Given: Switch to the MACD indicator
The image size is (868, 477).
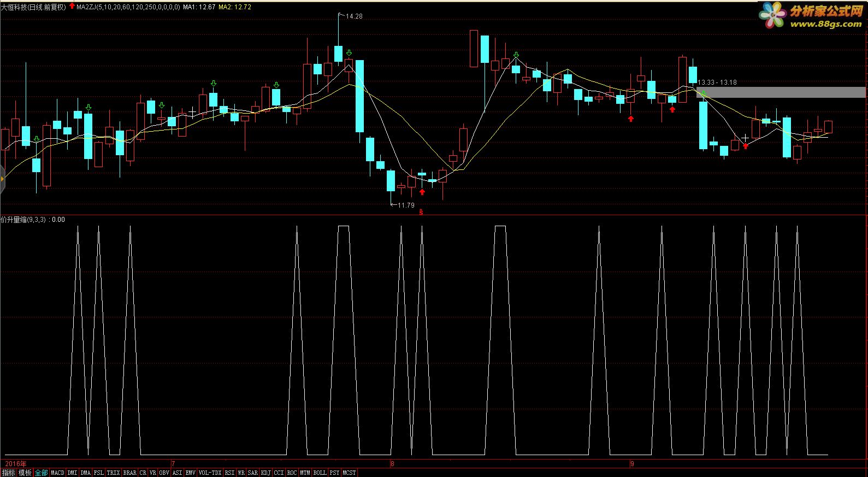Looking at the screenshot, I should (57, 473).
